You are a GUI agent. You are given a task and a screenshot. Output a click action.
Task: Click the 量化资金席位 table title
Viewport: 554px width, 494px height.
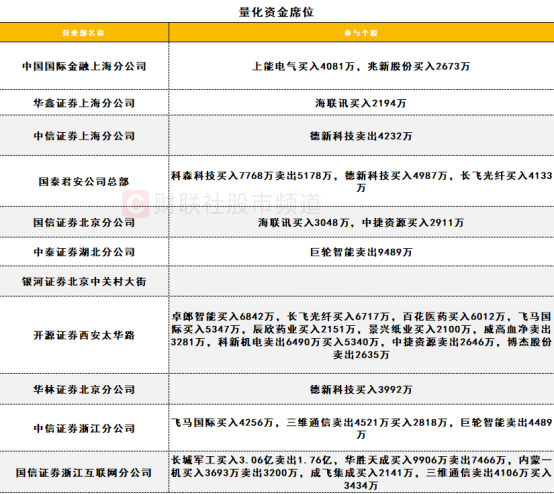click(276, 12)
